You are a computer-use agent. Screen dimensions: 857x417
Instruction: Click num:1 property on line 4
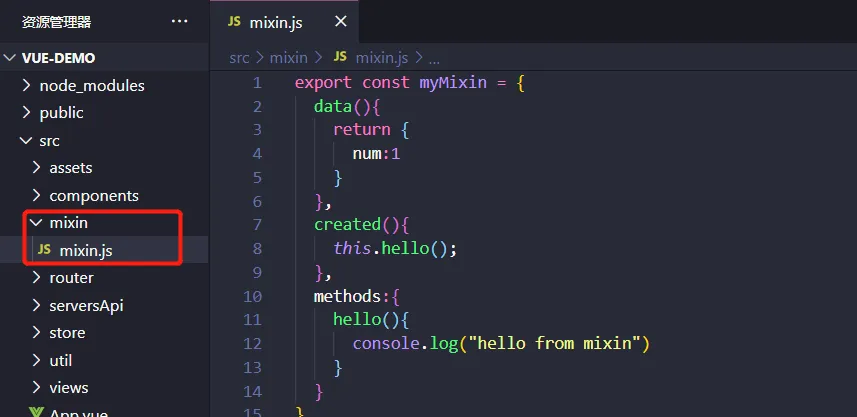[x=377, y=154]
